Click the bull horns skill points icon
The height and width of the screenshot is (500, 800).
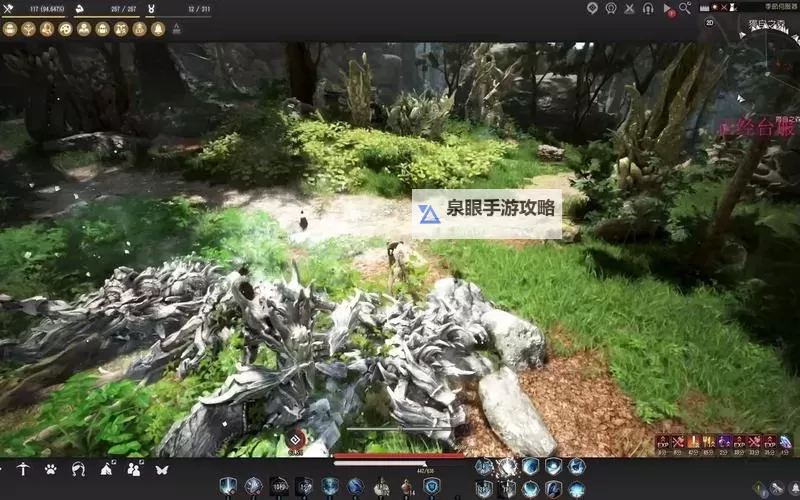[152, 9]
